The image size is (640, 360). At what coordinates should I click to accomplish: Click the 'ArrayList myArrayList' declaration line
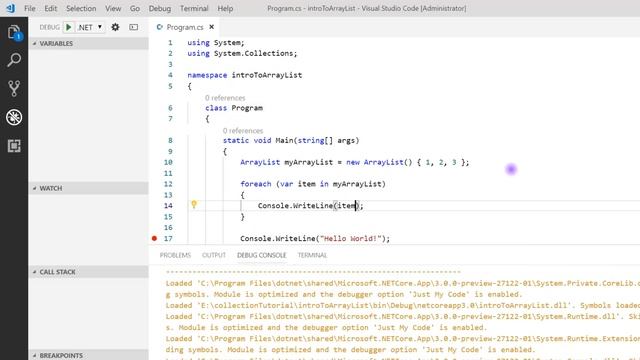pyautogui.click(x=355, y=162)
